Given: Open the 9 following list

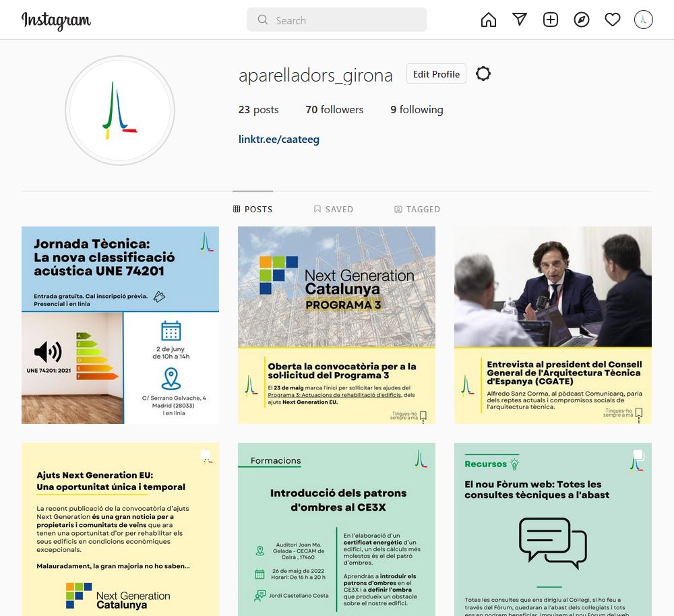Looking at the screenshot, I should (x=417, y=110).
